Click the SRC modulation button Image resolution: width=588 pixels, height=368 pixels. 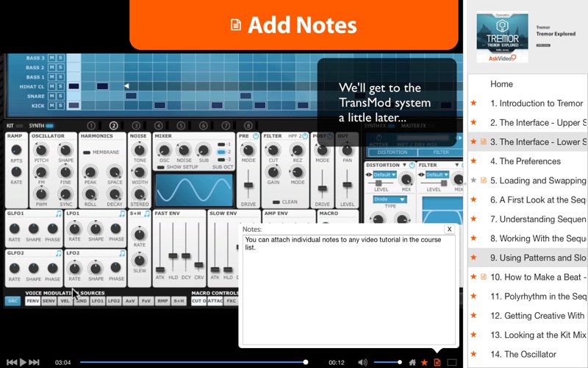(12, 301)
